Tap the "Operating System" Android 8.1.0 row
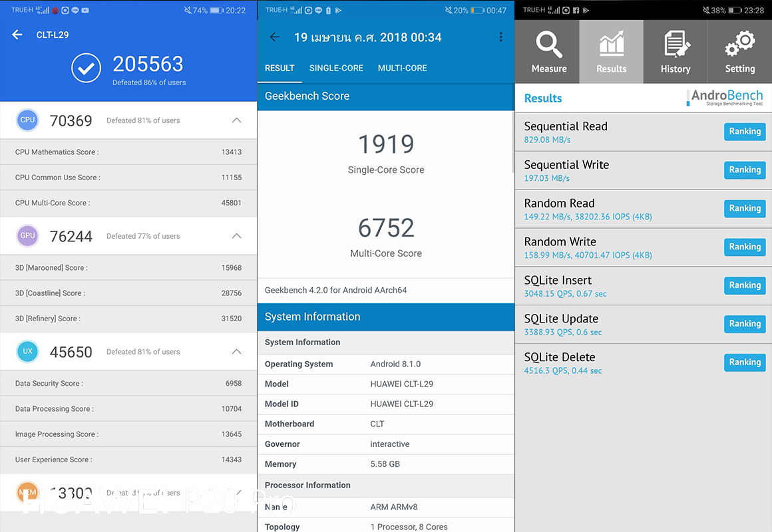Screen dimensions: 772x532 pos(386,364)
